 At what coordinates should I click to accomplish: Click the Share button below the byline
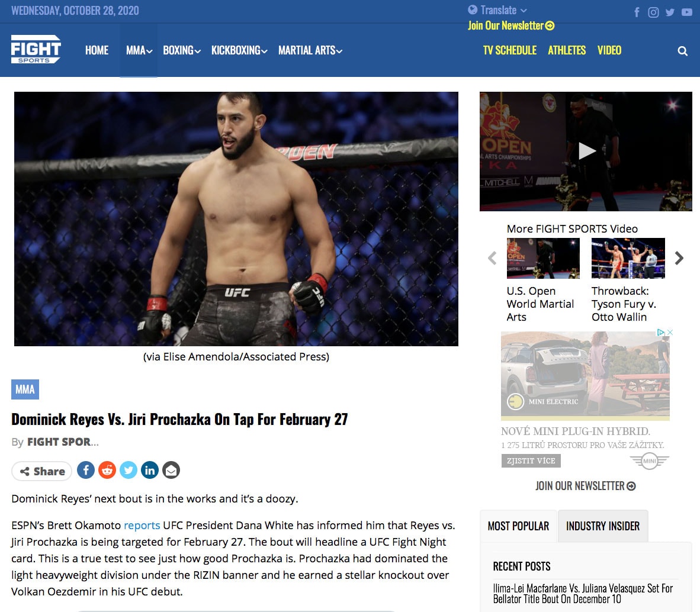click(42, 471)
